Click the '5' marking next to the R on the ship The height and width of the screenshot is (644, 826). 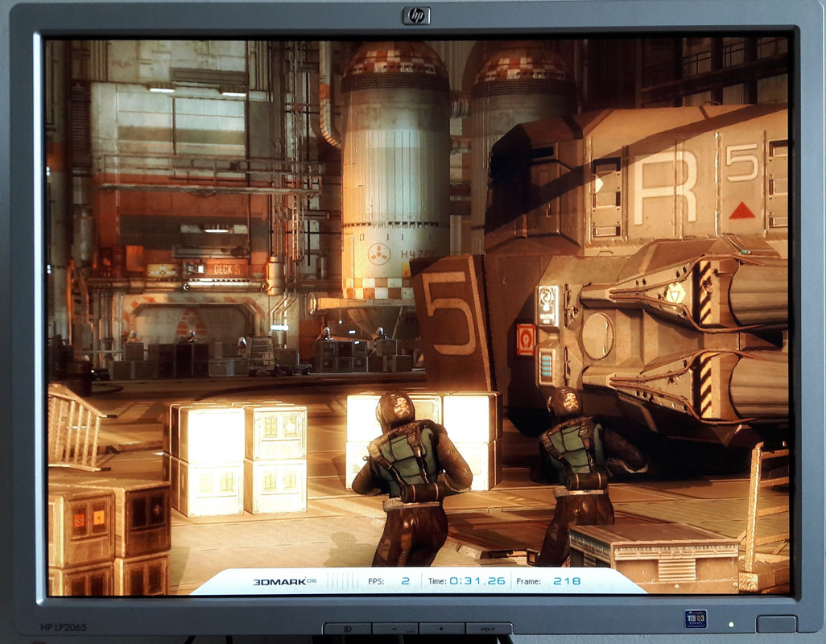click(x=741, y=162)
